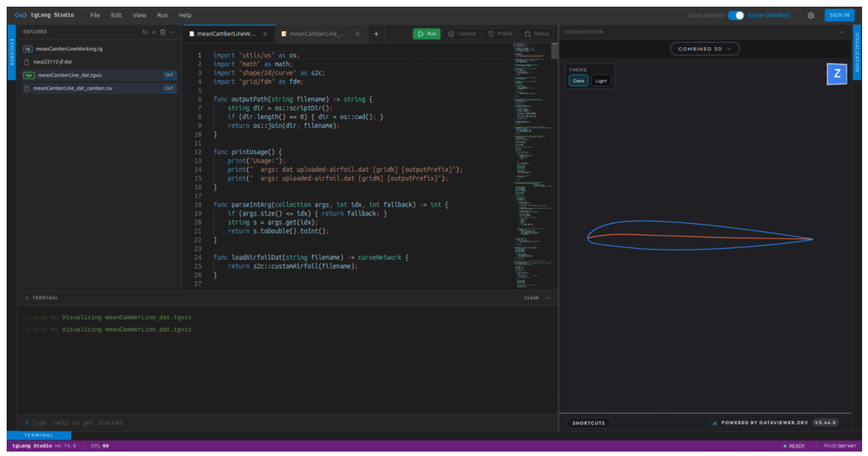Image resolution: width=868 pixels, height=456 pixels.
Task: Click the file icon beside meanCamberLine_dat_camber.csv
Action: (27, 88)
